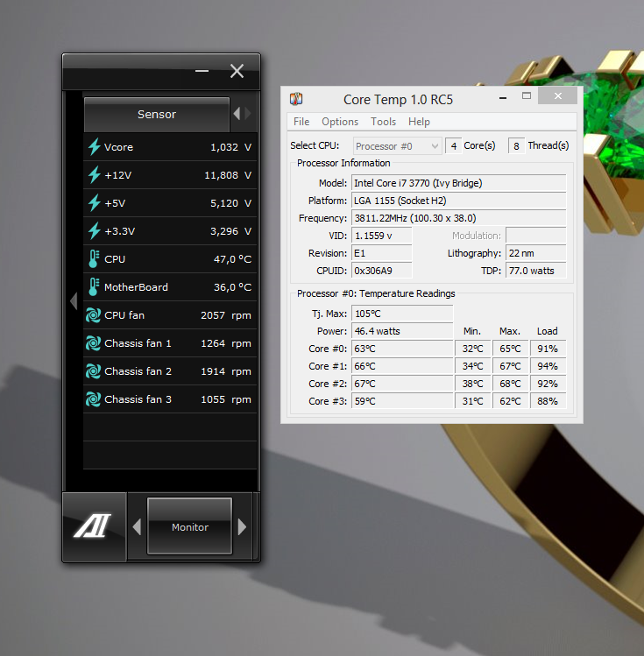This screenshot has height=656, width=644.
Task: Click the Core Temp 1.0 RC5 title
Action: [x=398, y=100]
